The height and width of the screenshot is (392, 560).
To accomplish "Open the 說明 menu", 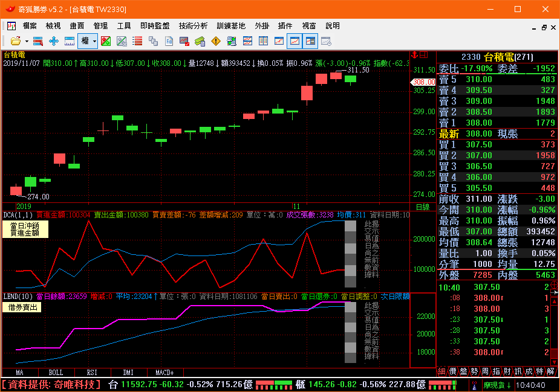I will (x=333, y=26).
